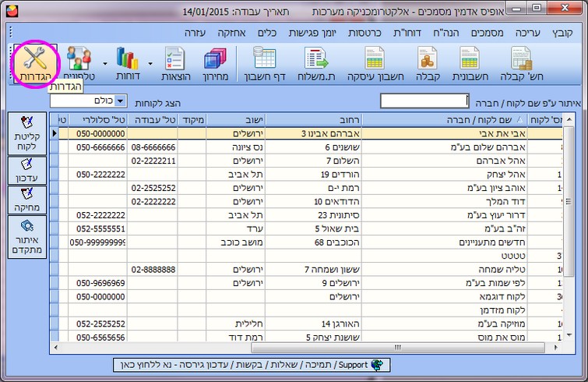This screenshot has height=382, width=588.
Task: Select customer row דרור יעוץ בע"מ
Action: 307,215
